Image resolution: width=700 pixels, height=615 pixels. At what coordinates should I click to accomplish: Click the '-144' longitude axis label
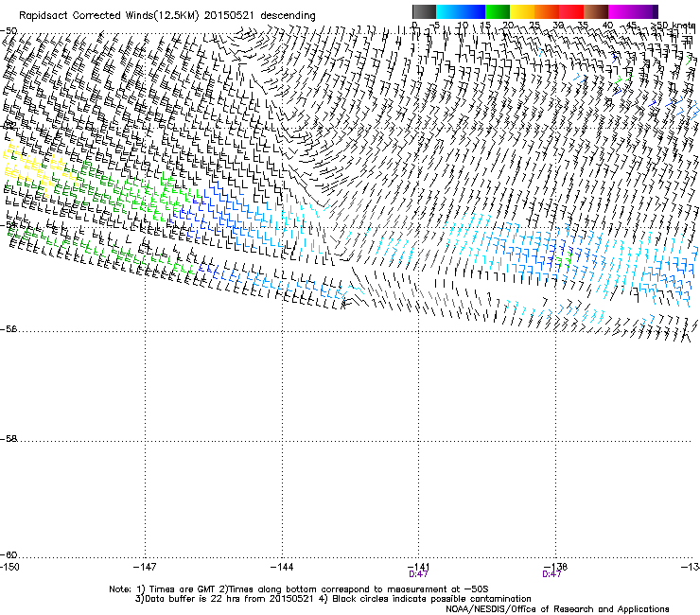coord(282,567)
